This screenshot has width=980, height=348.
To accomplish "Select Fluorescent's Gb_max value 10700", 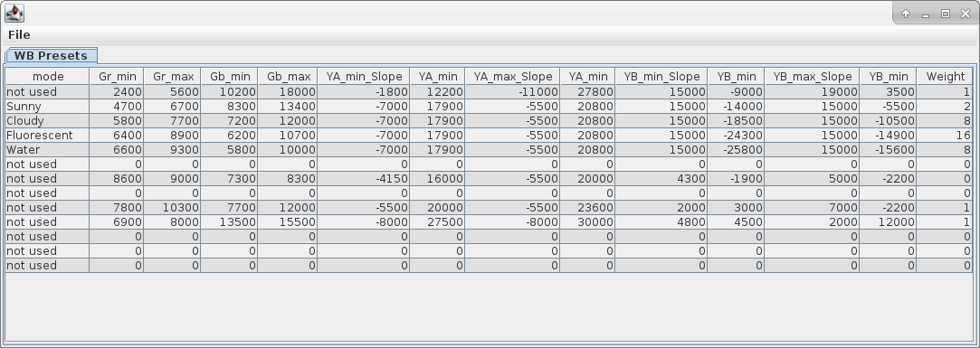I will tap(288, 136).
